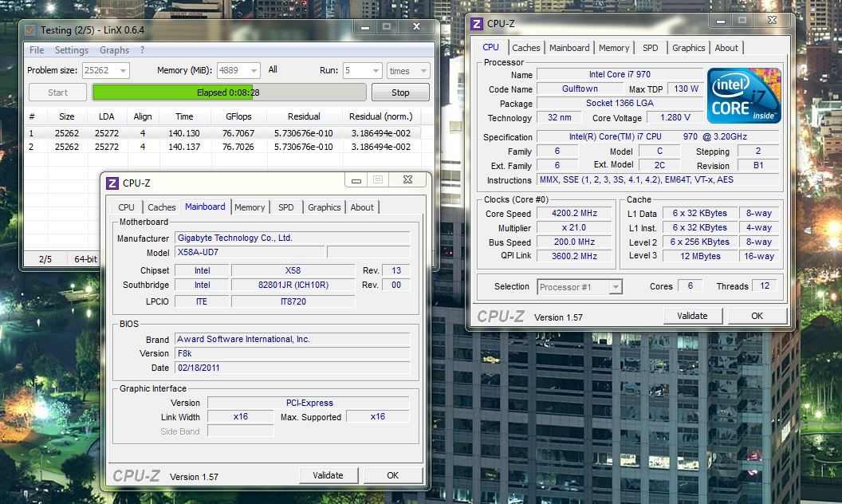Switch to the Caches tab in the processor window

[x=525, y=48]
